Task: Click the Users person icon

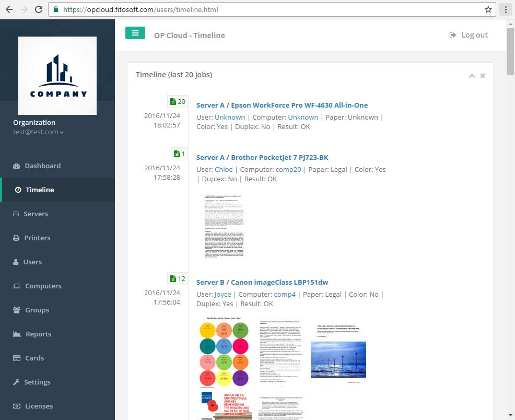Action: click(16, 262)
